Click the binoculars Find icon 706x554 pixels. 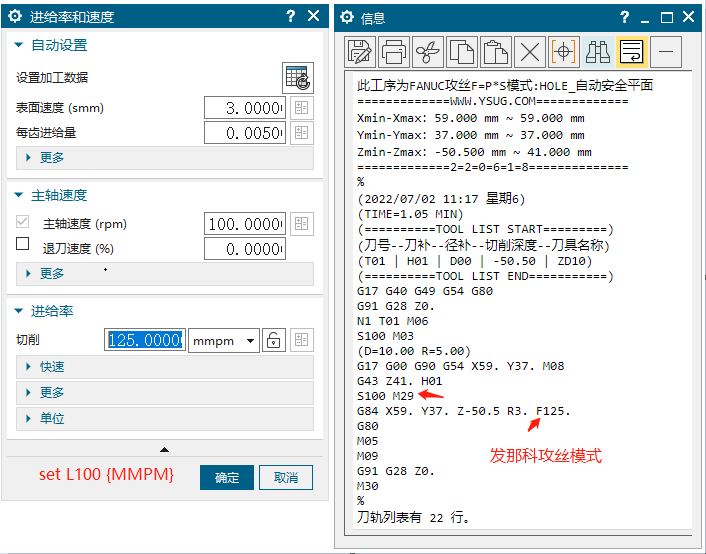pos(598,52)
